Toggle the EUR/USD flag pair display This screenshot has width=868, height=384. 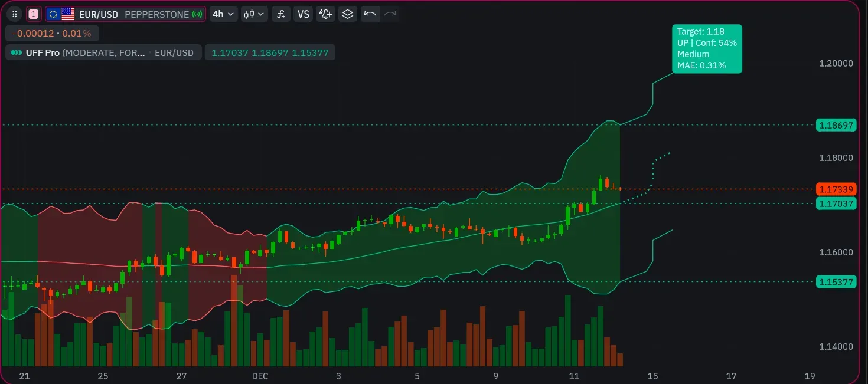tap(61, 14)
